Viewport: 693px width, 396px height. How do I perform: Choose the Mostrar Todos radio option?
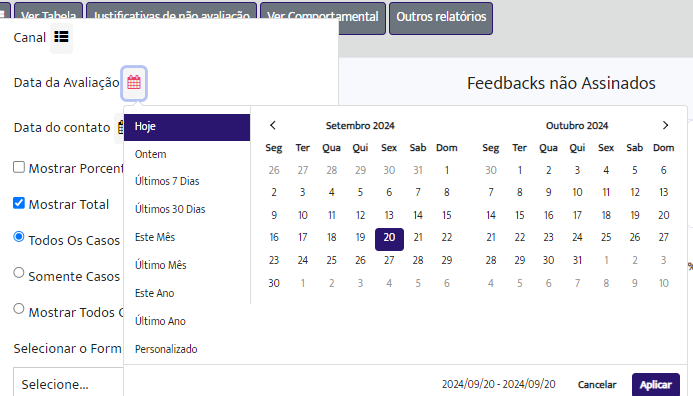click(19, 308)
